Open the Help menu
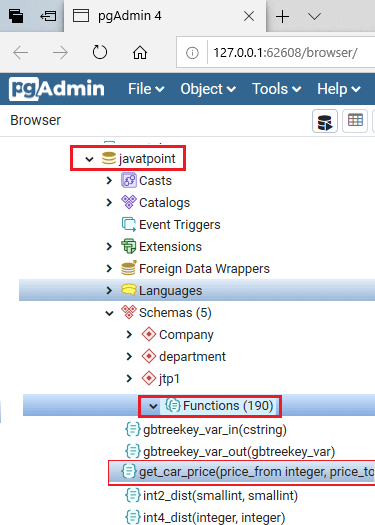Image resolution: width=375 pixels, height=525 pixels. [x=339, y=89]
